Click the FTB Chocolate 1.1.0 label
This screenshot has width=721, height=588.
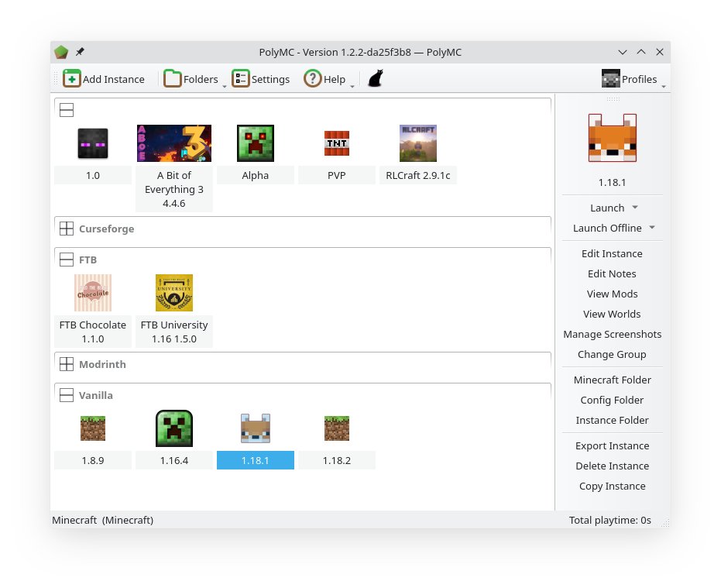point(93,332)
